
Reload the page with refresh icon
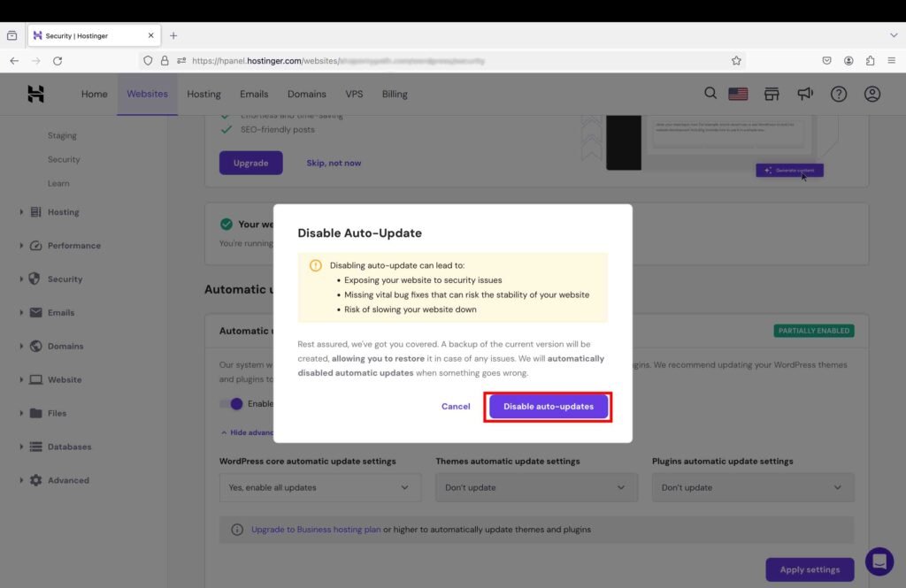pyautogui.click(x=58, y=61)
